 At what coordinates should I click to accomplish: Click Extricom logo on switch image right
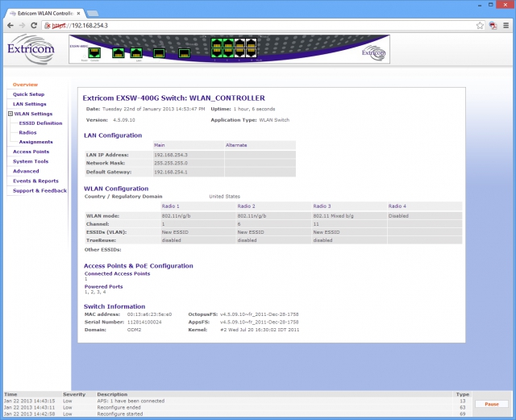pyautogui.click(x=373, y=52)
